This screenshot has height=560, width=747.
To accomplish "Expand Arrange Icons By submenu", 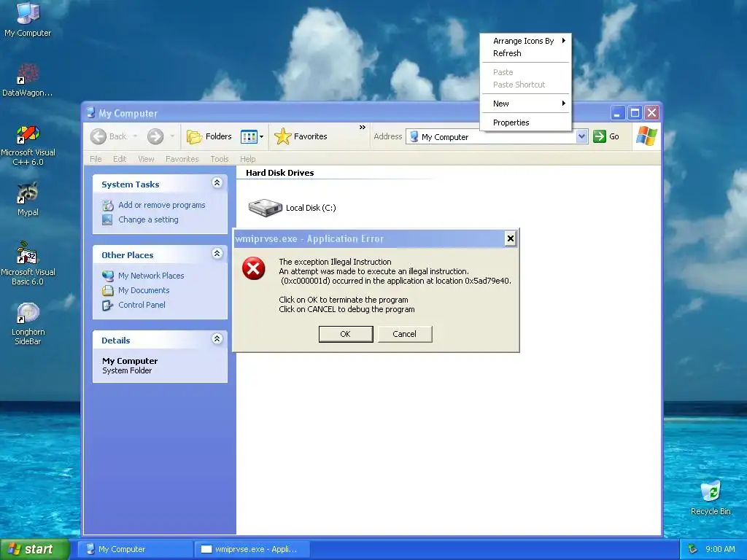I will click(526, 41).
